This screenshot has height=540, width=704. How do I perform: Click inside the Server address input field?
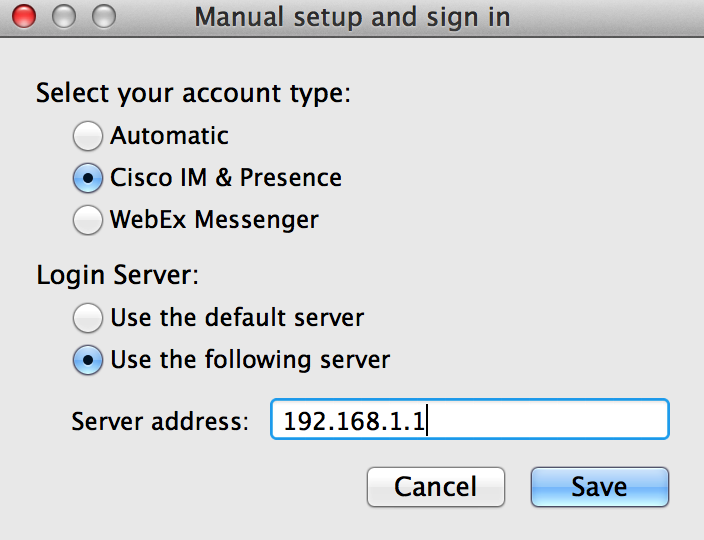pyautogui.click(x=470, y=419)
